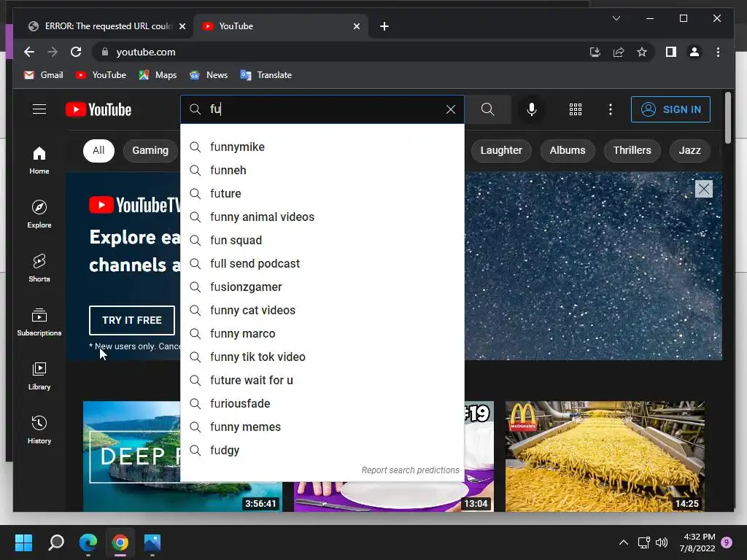Viewport: 747px width, 560px height.
Task: Choose the fudgy suggestion
Action: click(322, 450)
